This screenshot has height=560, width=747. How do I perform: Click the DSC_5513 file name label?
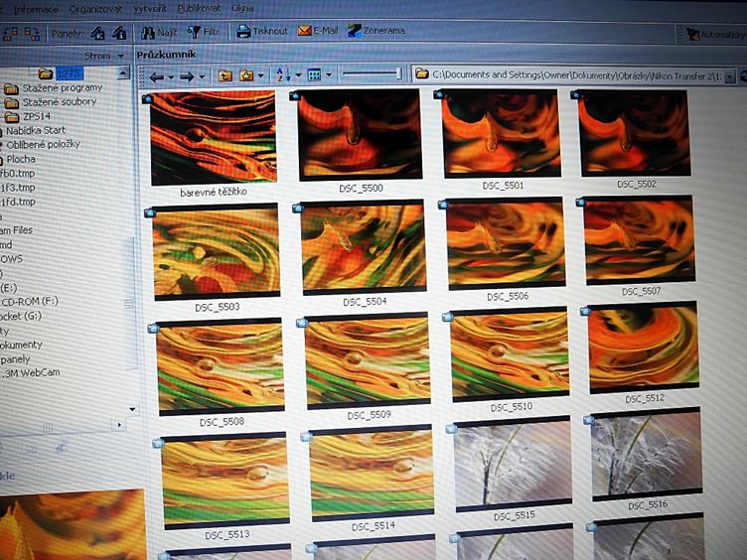[x=226, y=535]
